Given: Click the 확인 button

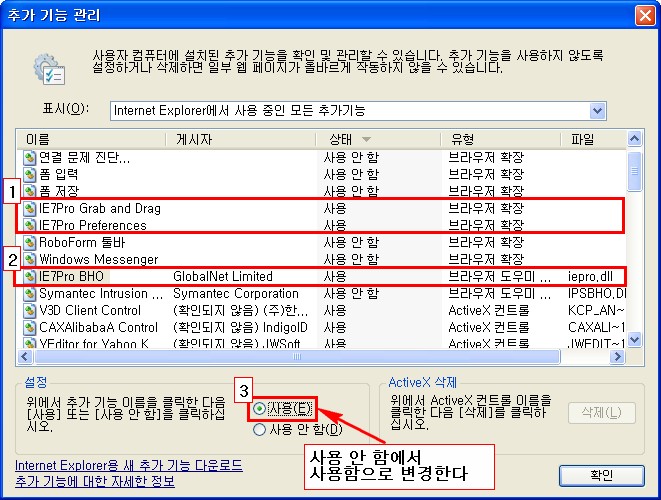Looking at the screenshot, I should coord(602,476).
